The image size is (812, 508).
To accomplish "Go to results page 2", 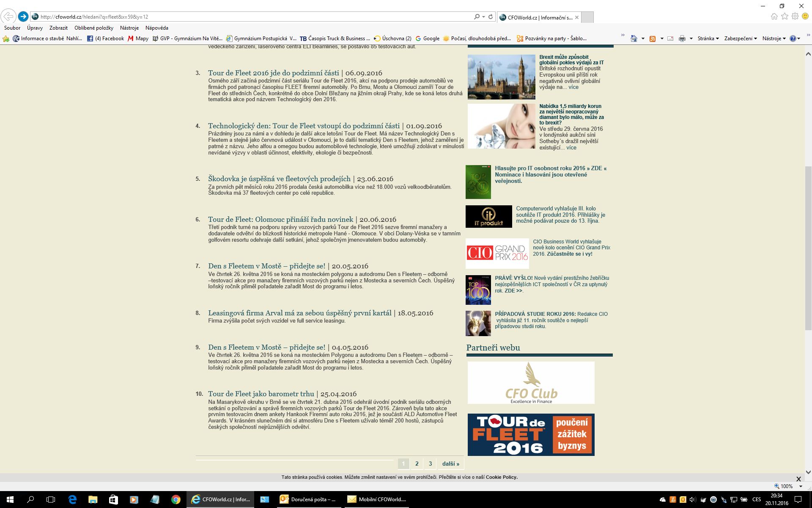I will tap(417, 464).
